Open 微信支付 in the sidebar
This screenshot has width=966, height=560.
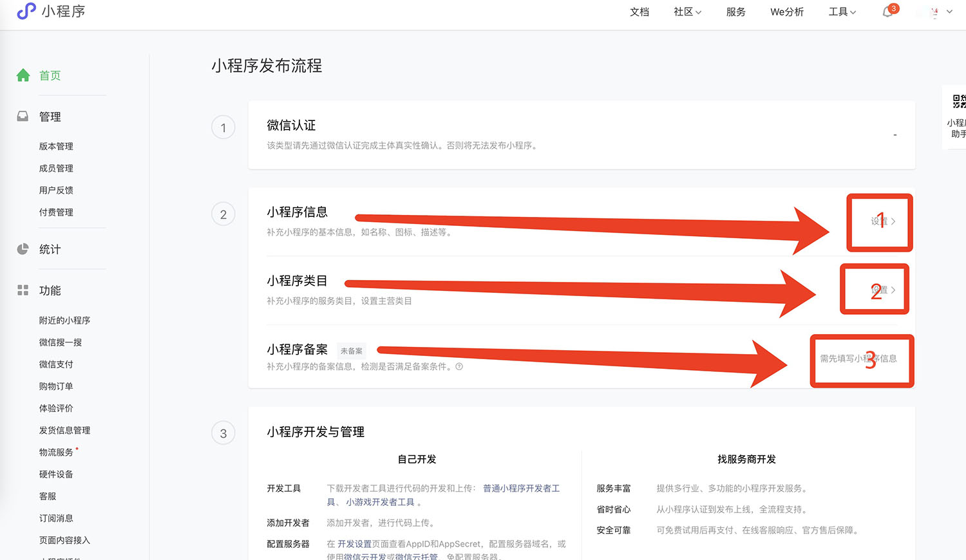coord(56,364)
